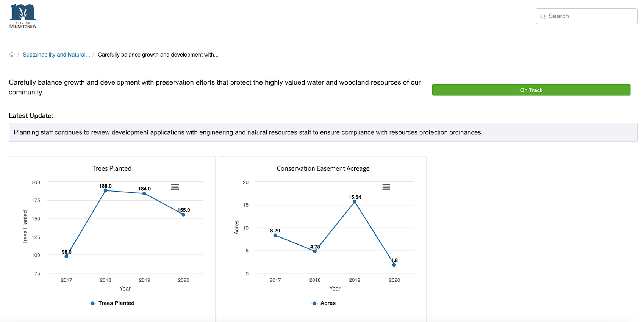
Task: Click the City of Minnetonka logo
Action: point(23,16)
